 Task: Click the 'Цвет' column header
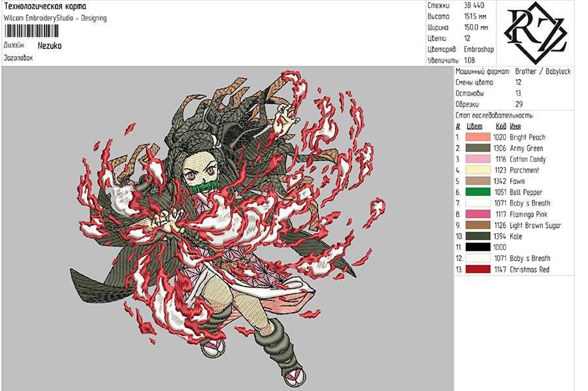474,126
